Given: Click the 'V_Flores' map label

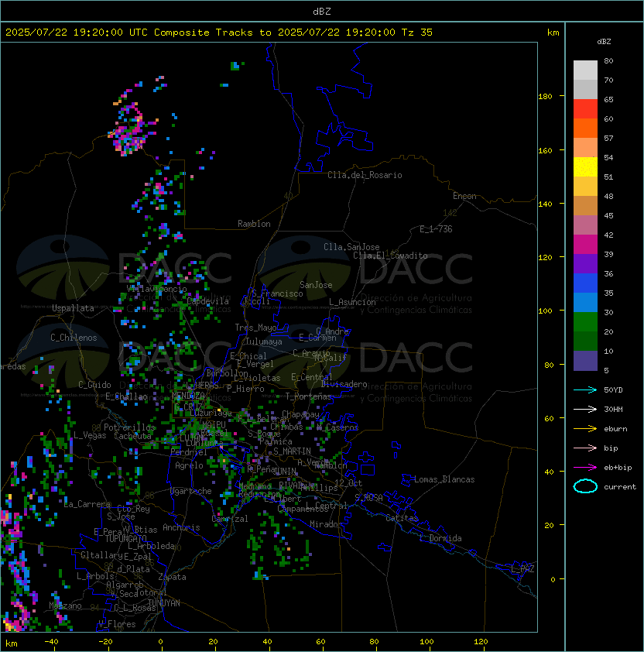Looking at the screenshot, I should pyautogui.click(x=117, y=624).
